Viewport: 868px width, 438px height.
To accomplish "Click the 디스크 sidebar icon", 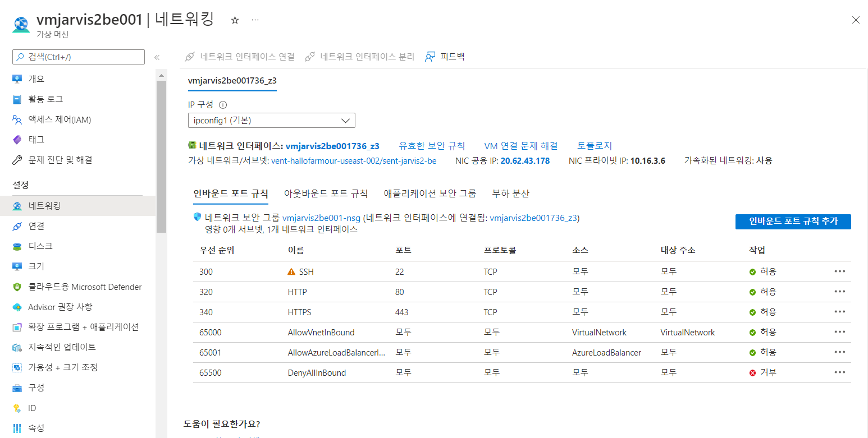I will point(17,246).
